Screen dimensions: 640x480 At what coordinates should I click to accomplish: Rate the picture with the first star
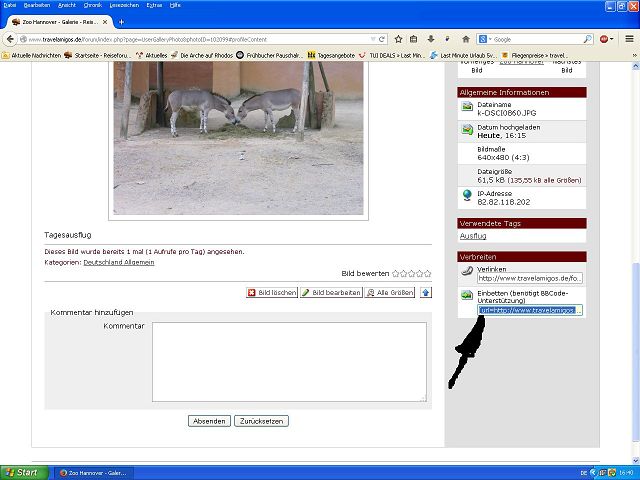coord(396,273)
